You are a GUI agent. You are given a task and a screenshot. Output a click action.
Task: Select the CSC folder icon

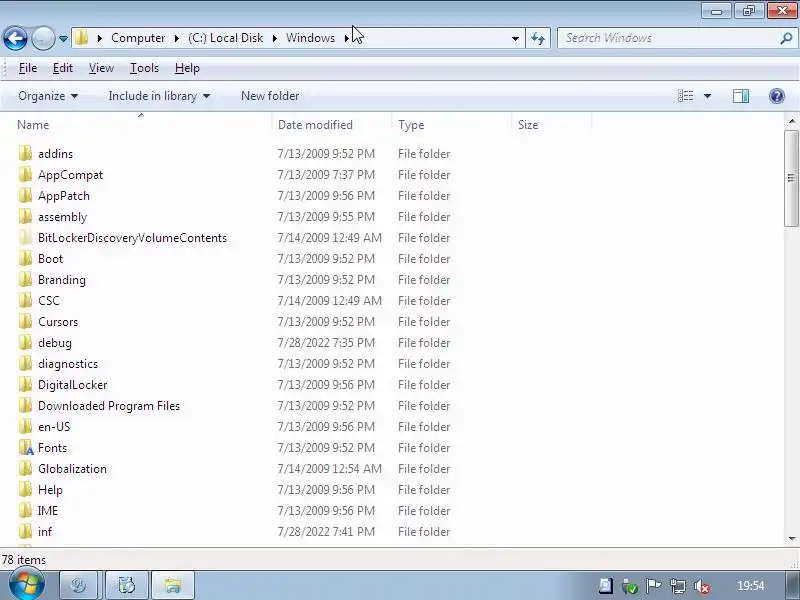click(x=25, y=300)
